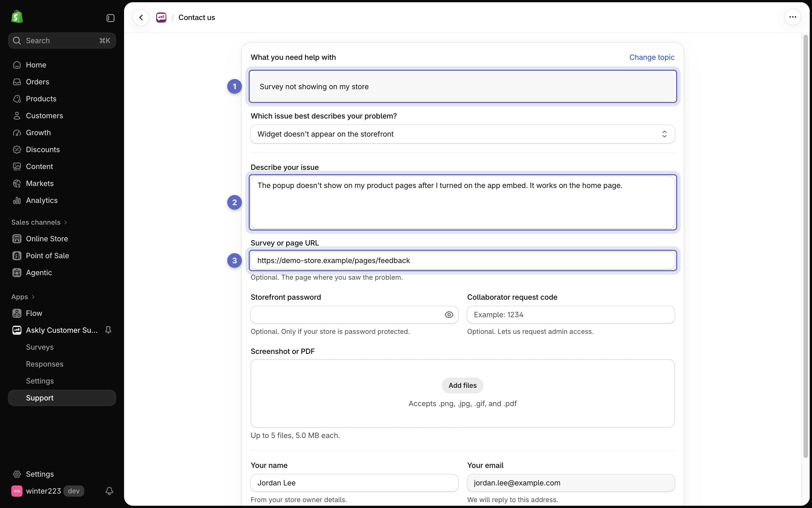Unpin the Askly Customer Survey app

click(108, 330)
